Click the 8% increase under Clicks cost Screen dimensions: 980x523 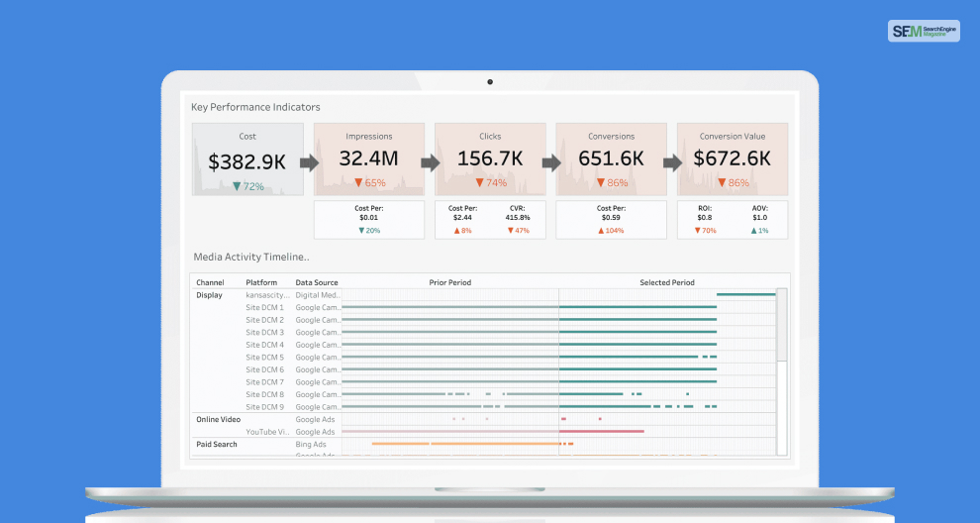tap(462, 230)
